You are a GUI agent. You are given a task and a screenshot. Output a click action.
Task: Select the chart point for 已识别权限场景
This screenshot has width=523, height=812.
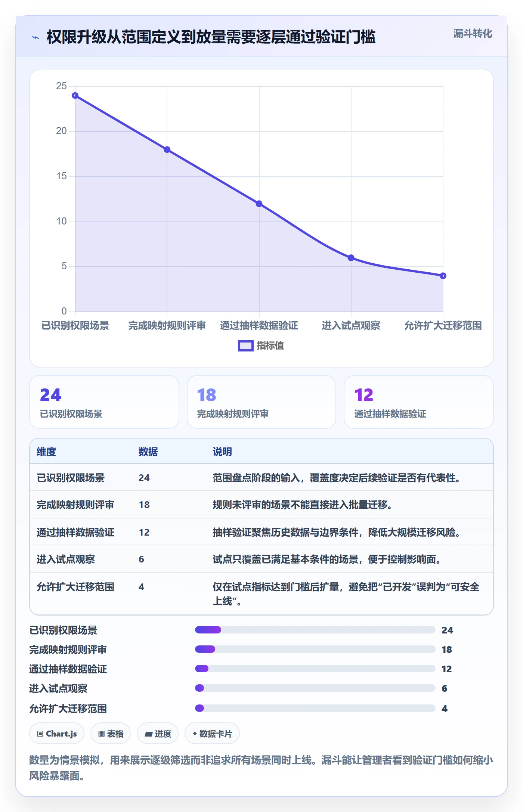75,96
